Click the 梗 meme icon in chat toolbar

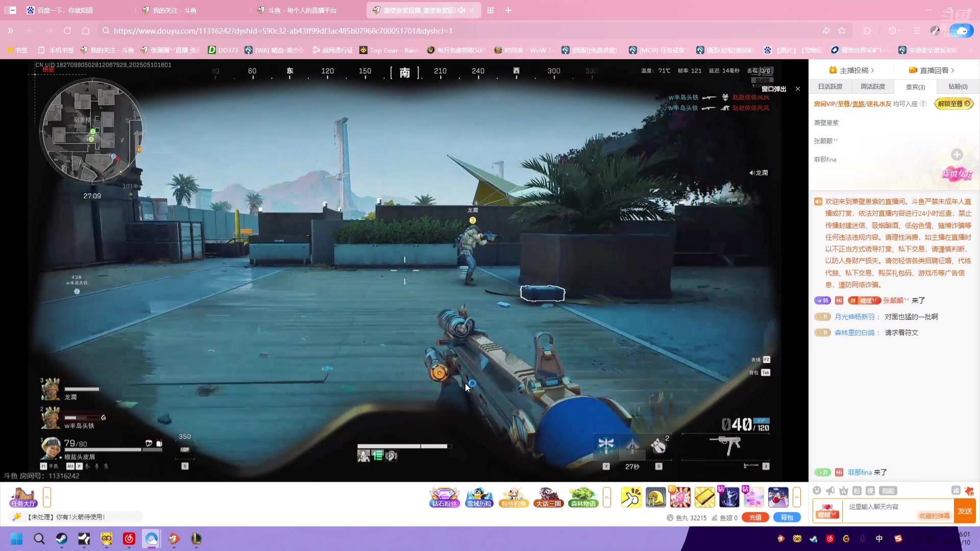(x=870, y=491)
